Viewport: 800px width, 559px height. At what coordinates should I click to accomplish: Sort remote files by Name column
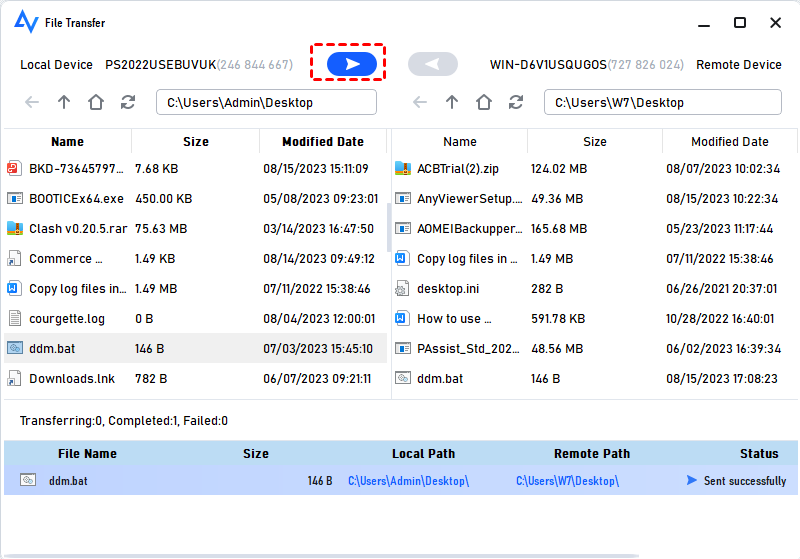point(460,141)
